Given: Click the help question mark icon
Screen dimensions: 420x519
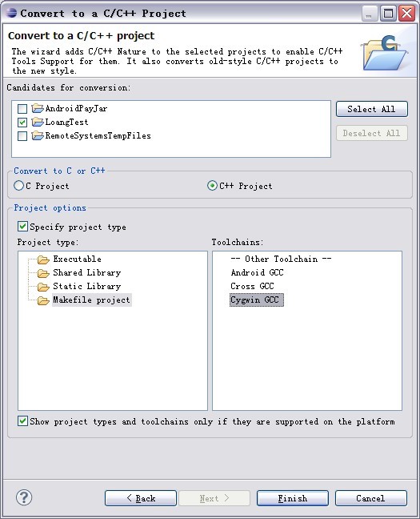Looking at the screenshot, I should coord(24,497).
